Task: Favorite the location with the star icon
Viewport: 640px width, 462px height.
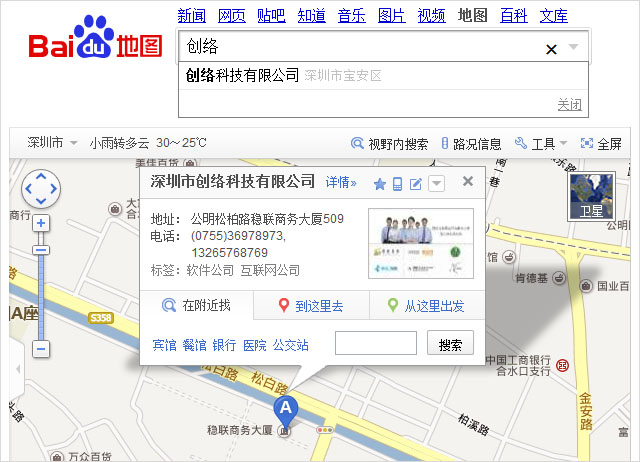Action: tap(379, 183)
